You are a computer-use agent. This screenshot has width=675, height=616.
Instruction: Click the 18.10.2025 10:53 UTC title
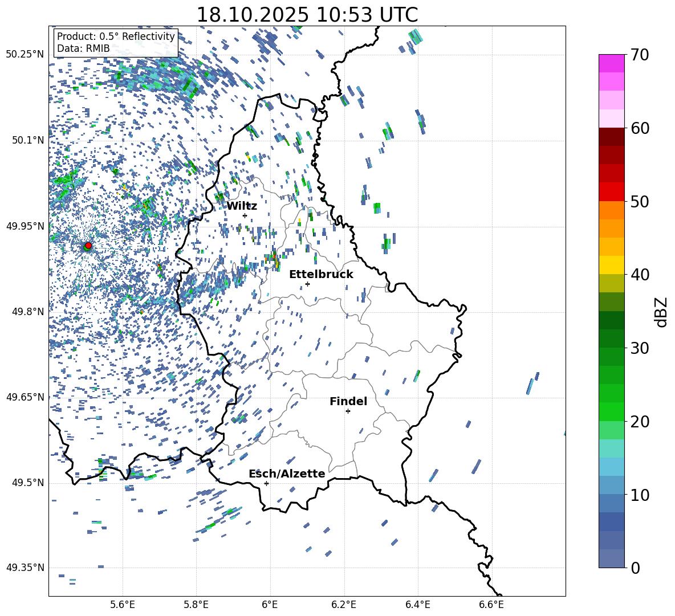(307, 15)
